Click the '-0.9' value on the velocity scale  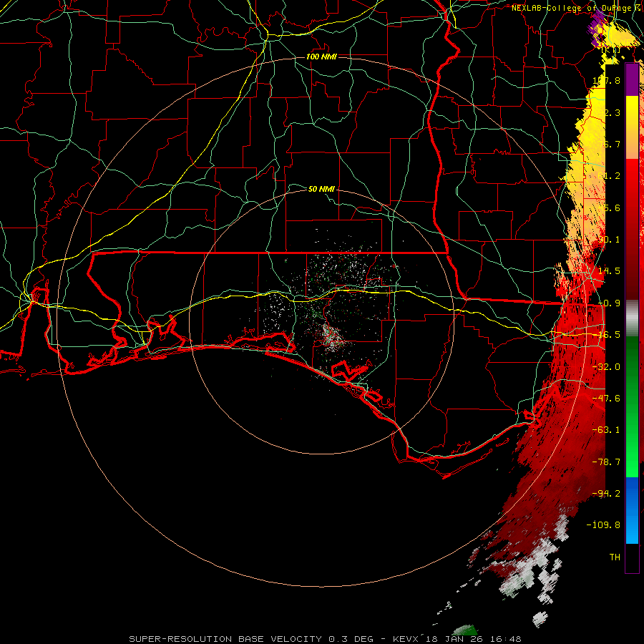609,303
